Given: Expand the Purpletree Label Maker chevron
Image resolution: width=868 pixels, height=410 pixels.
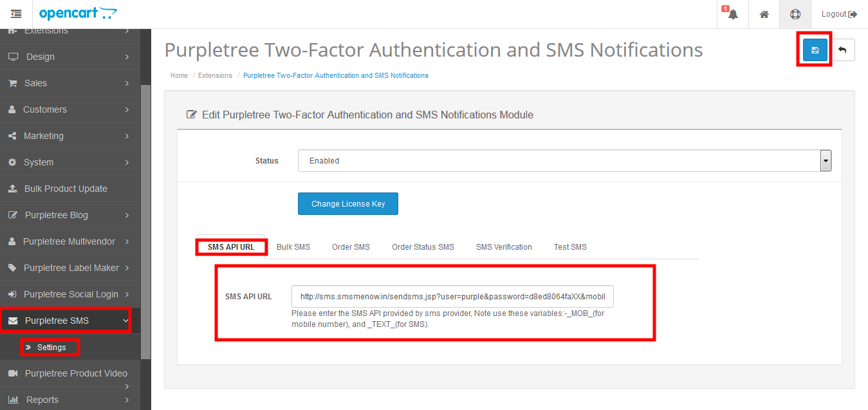Looking at the screenshot, I should point(127,268).
